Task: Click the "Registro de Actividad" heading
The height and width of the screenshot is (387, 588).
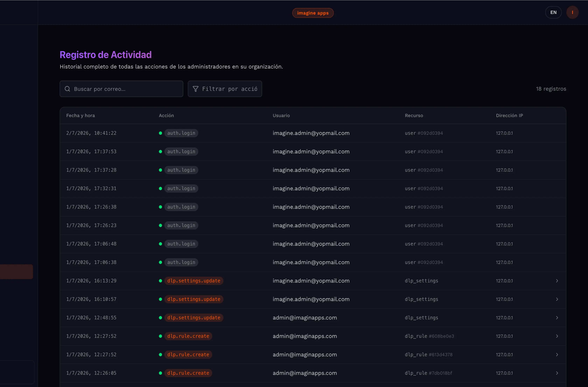Action: (x=106, y=55)
